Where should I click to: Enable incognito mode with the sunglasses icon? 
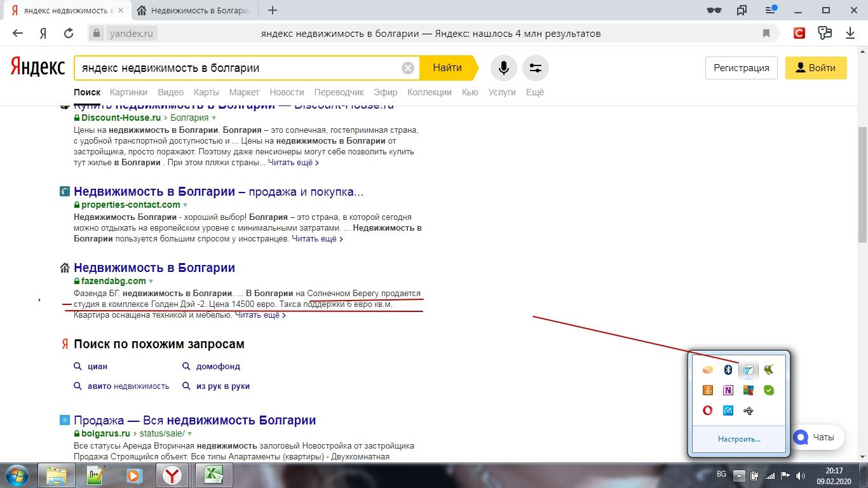tap(714, 10)
